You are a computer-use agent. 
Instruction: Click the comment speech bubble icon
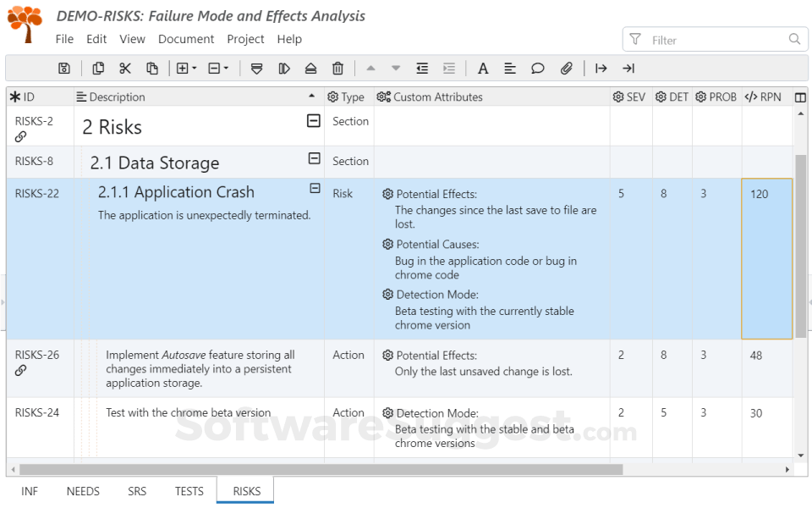click(538, 69)
